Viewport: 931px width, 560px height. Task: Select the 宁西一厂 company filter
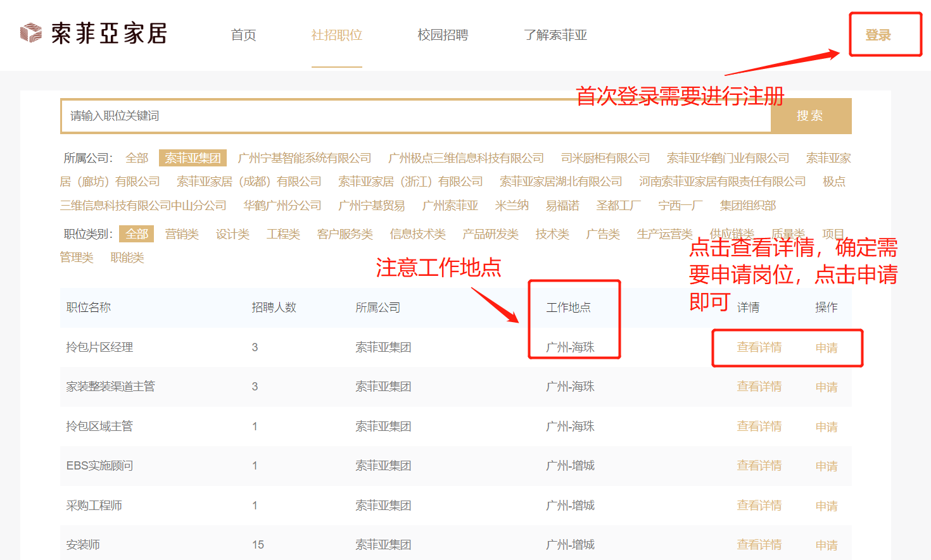coord(680,206)
